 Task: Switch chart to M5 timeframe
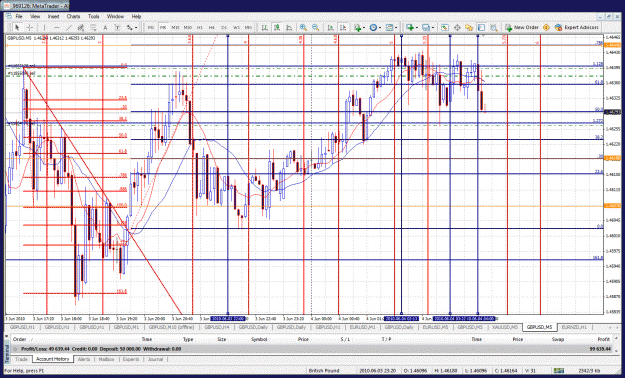(x=163, y=28)
